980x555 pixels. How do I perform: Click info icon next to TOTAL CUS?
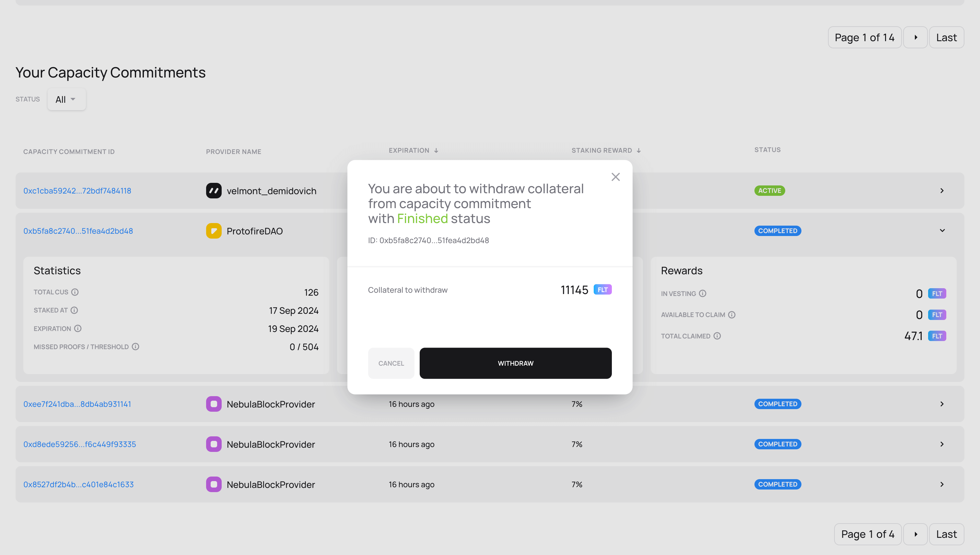tap(75, 292)
